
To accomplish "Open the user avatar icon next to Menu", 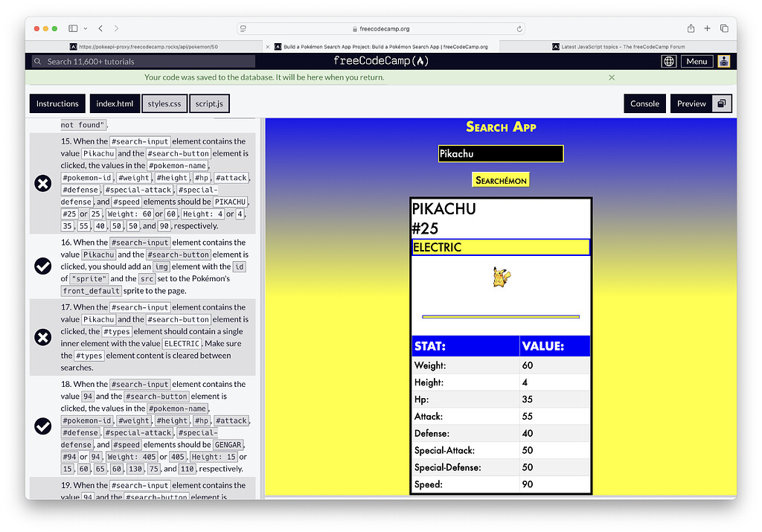I will [723, 61].
